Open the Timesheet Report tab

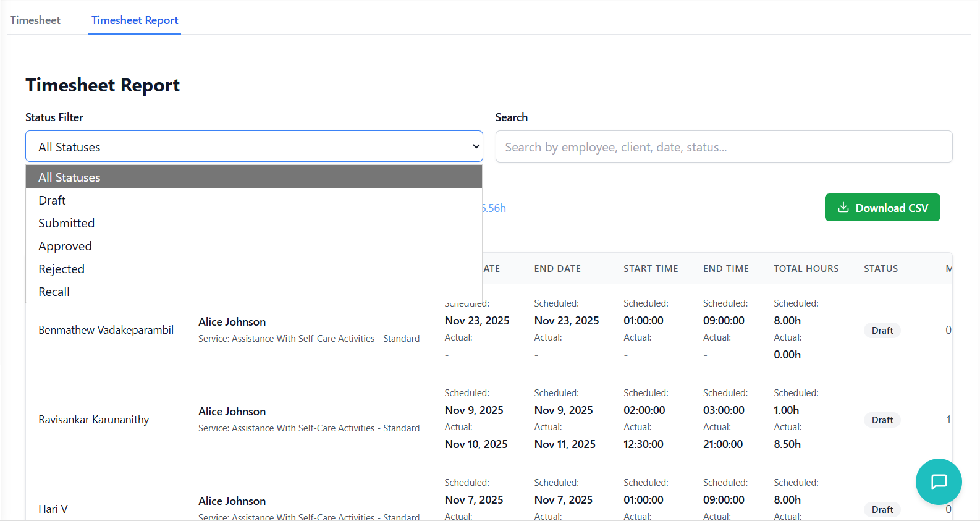(x=135, y=20)
